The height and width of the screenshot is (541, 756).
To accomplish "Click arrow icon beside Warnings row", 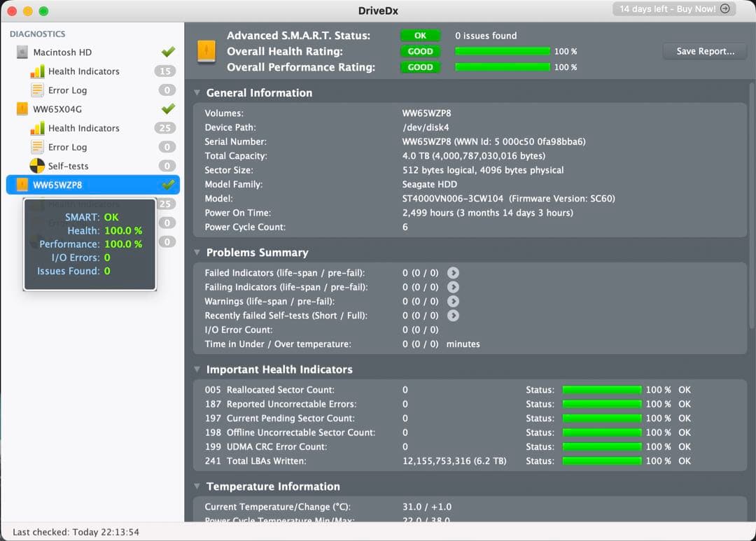I will point(453,302).
